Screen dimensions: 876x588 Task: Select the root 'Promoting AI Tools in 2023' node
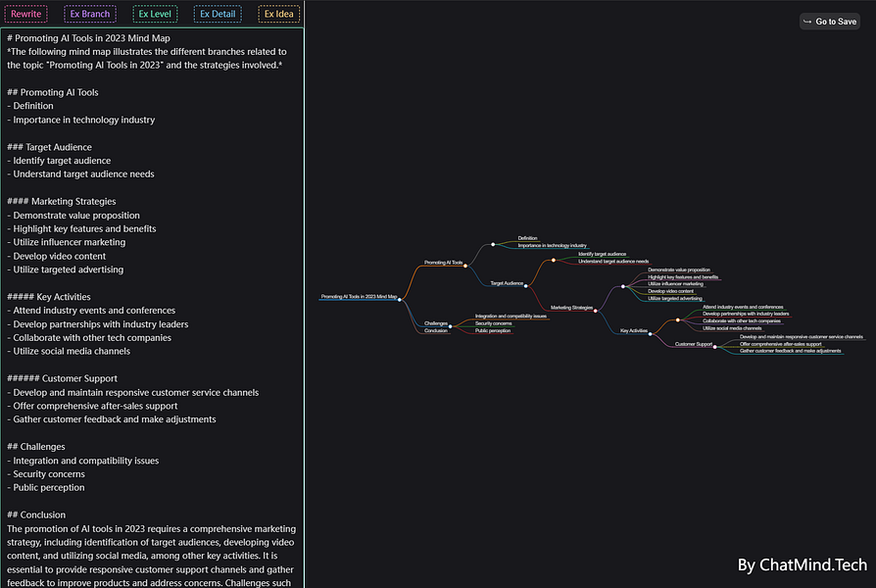tap(358, 296)
